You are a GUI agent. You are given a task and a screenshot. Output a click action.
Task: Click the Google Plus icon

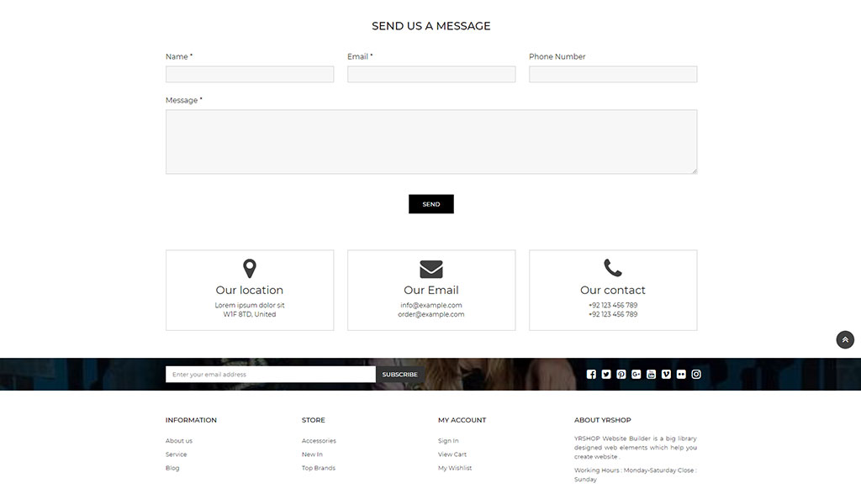[637, 375]
